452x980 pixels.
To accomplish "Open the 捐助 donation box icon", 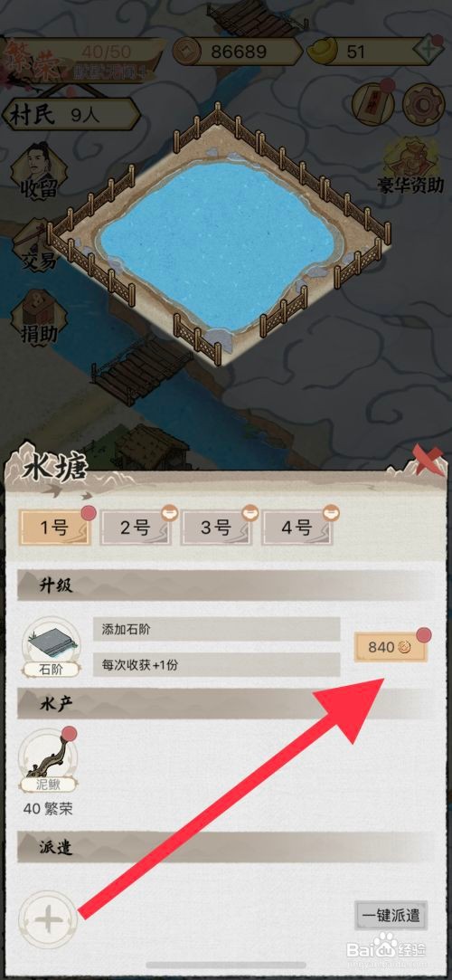I will 39,318.
